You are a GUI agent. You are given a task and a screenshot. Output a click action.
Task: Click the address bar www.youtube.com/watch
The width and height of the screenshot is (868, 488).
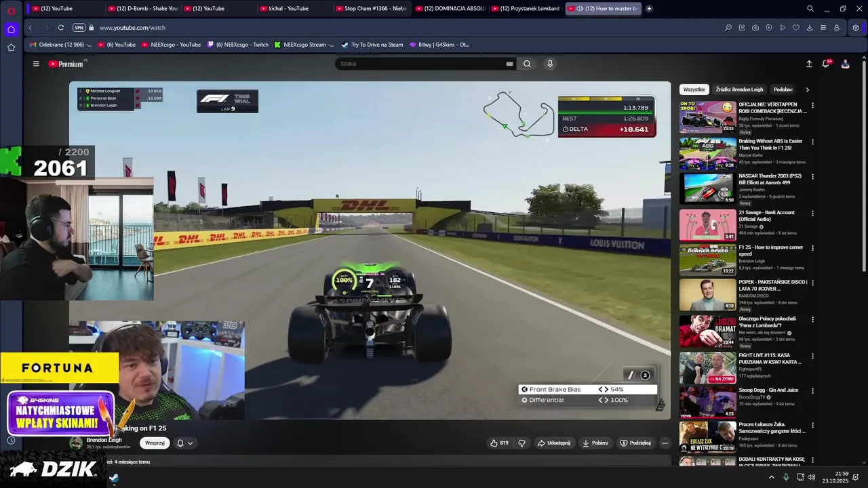pyautogui.click(x=132, y=28)
